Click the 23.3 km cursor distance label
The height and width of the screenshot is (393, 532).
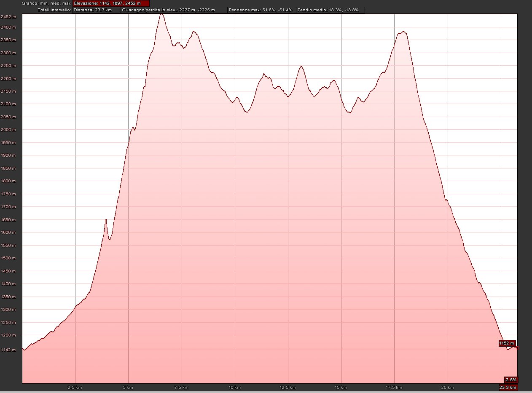click(508, 387)
